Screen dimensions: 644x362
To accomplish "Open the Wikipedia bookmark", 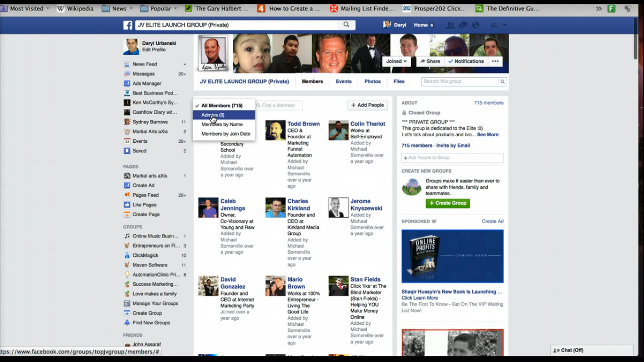I will point(75,8).
